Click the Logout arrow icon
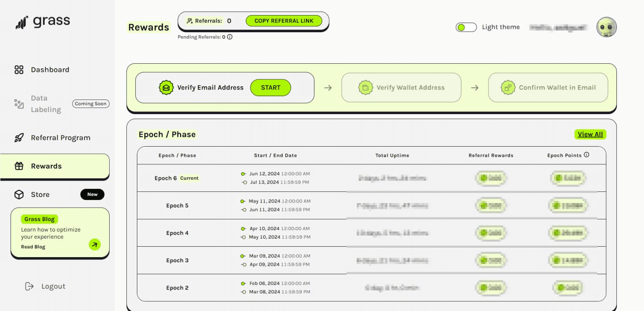 click(30, 286)
